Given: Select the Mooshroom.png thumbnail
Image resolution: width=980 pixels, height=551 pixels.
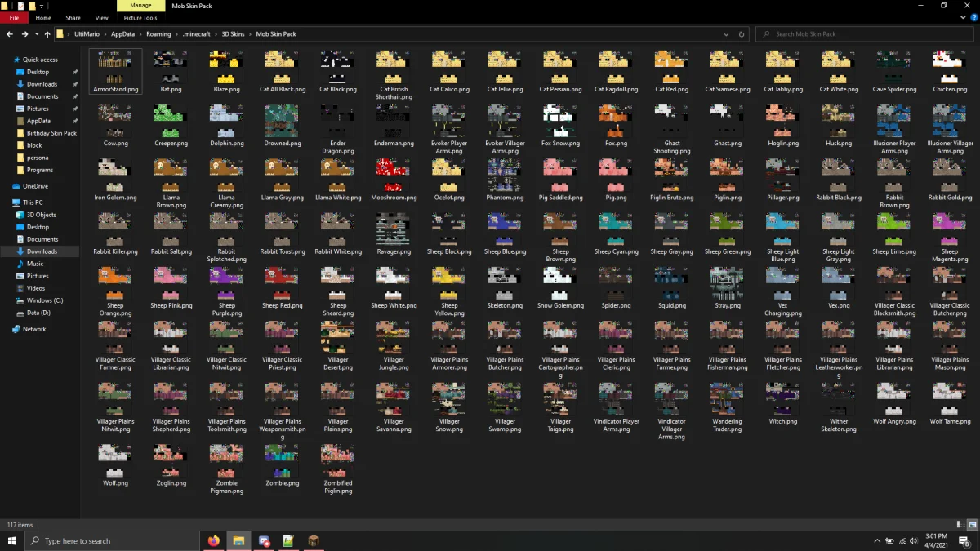Looking at the screenshot, I should (394, 175).
